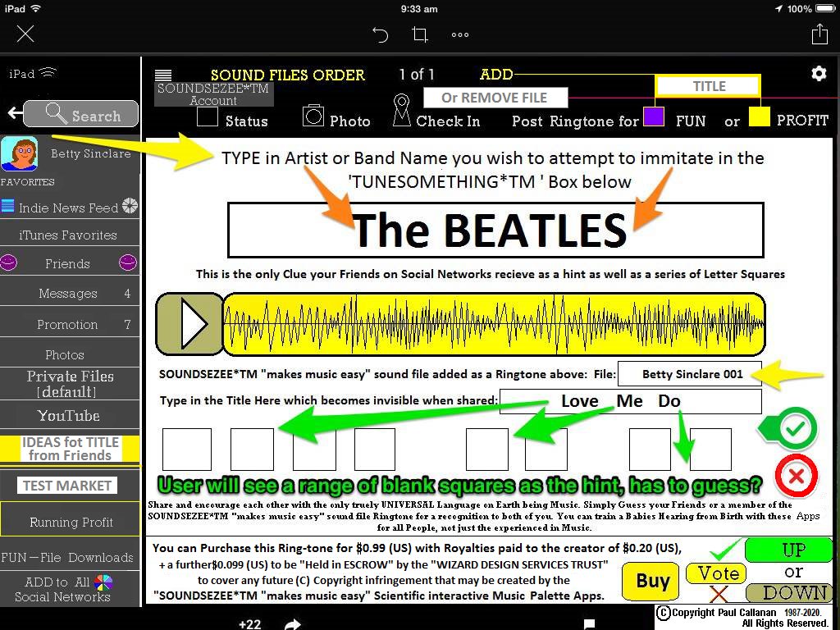Tap the share arrow in bottom bar

click(293, 623)
